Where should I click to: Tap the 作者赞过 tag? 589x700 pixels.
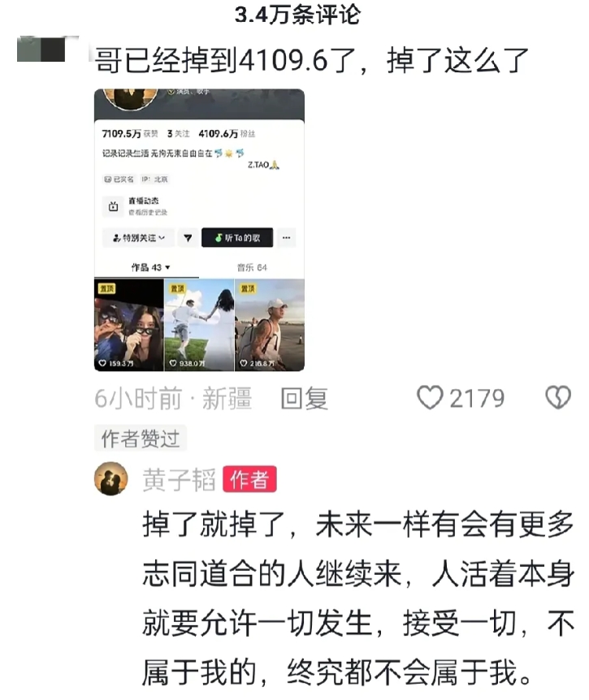click(141, 439)
